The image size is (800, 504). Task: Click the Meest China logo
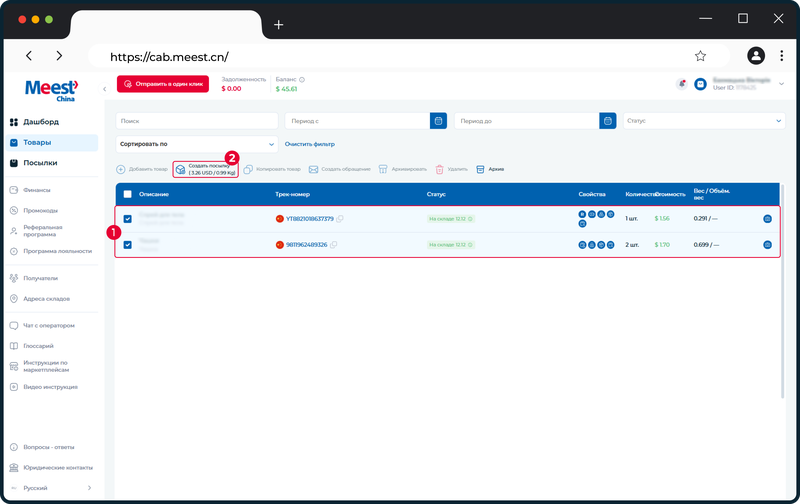tap(51, 91)
